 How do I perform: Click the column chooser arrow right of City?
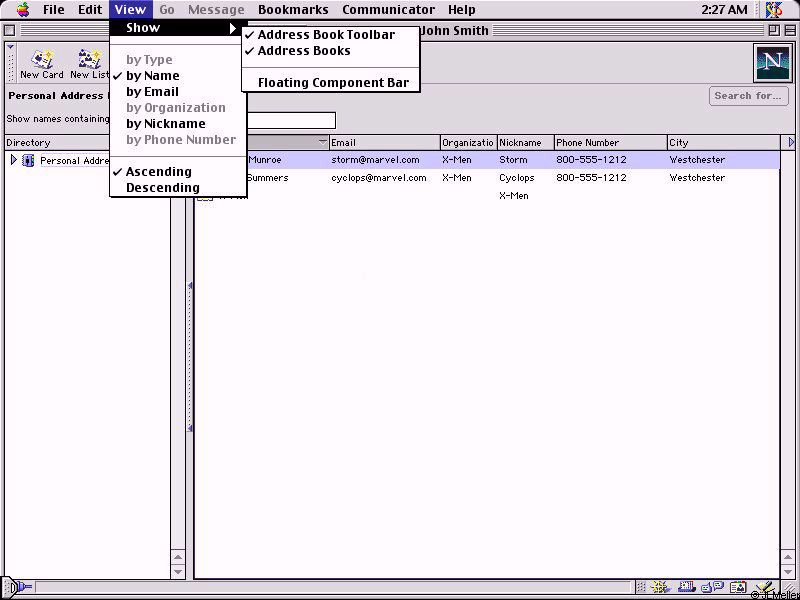[x=791, y=143]
